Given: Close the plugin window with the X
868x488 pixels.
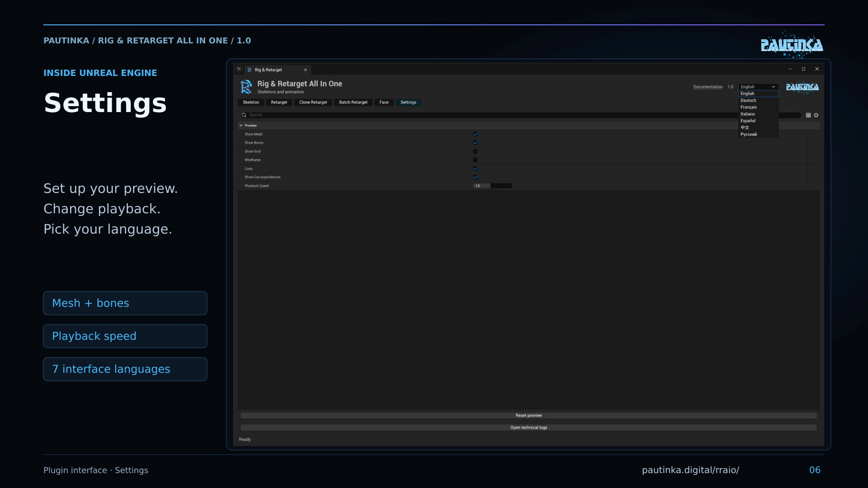Looking at the screenshot, I should tap(817, 69).
